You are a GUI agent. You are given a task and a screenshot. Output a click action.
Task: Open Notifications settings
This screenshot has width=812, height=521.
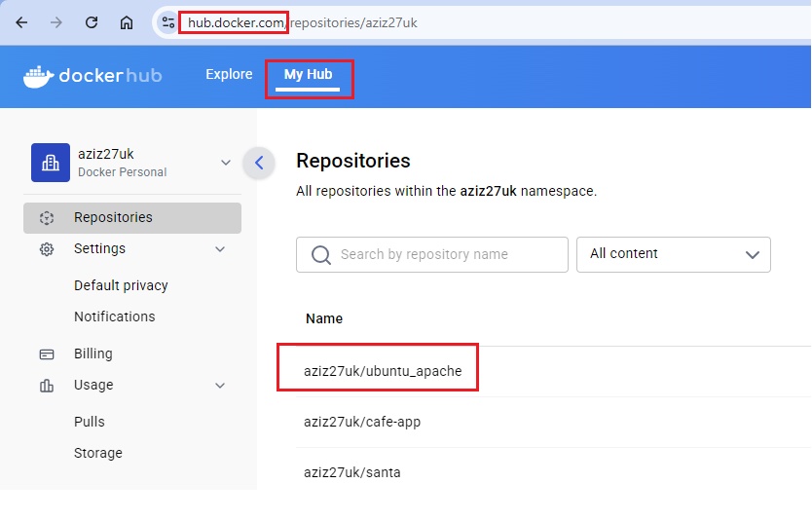click(115, 316)
